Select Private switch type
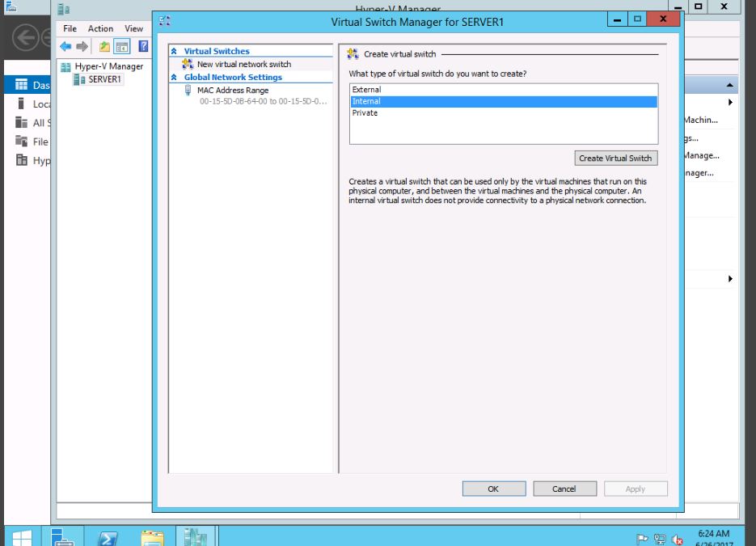 click(504, 113)
